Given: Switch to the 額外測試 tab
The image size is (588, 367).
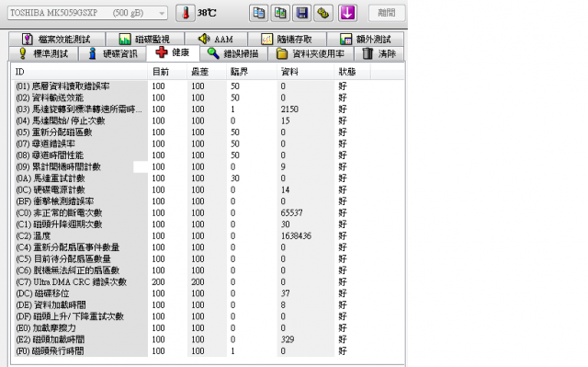Looking at the screenshot, I should click(366, 39).
